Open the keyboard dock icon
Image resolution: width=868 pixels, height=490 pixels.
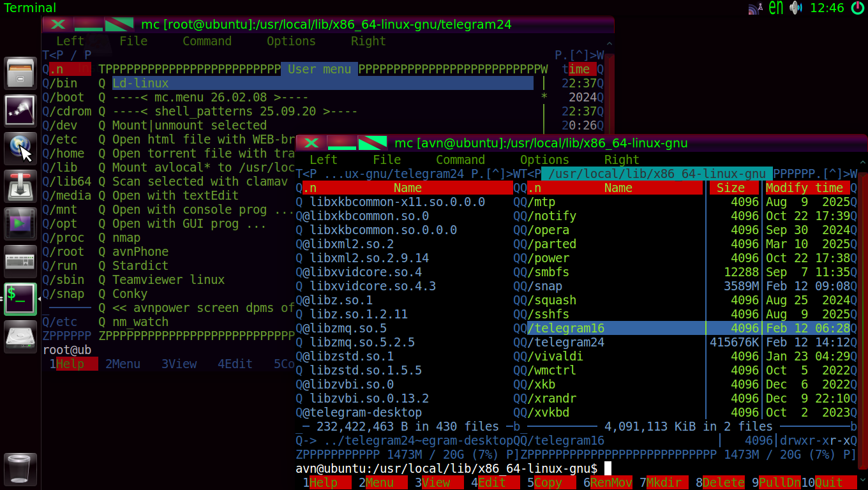tap(20, 261)
